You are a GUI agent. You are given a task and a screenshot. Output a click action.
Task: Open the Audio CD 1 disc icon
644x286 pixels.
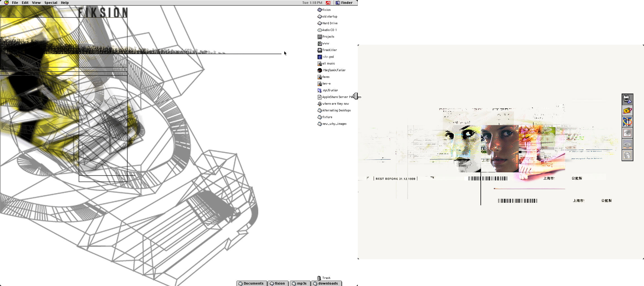[320, 30]
